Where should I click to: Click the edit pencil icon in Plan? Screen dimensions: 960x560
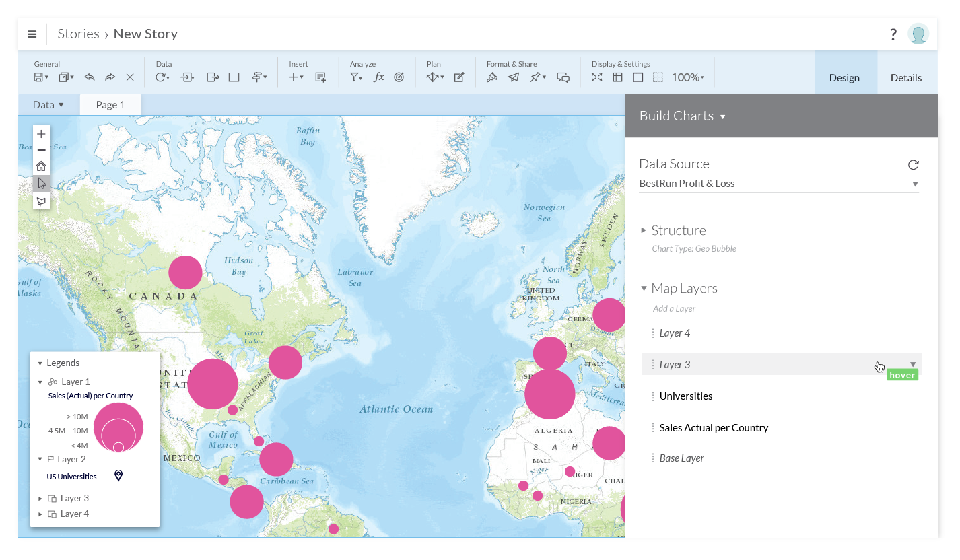point(459,77)
